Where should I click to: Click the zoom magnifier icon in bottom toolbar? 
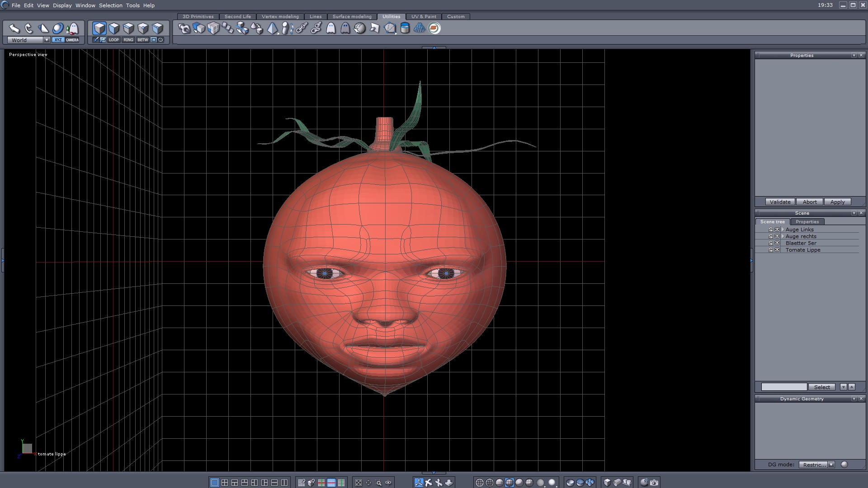378,483
